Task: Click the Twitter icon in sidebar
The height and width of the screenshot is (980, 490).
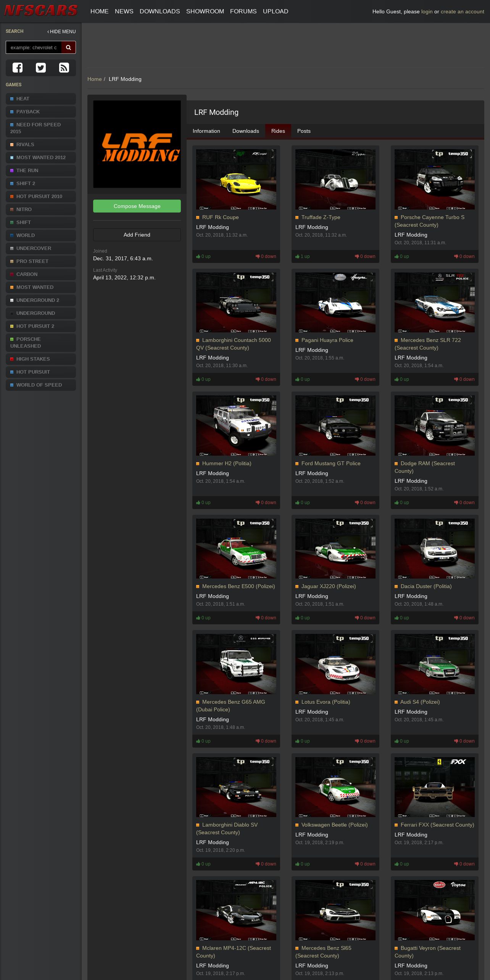Action: pyautogui.click(x=41, y=68)
